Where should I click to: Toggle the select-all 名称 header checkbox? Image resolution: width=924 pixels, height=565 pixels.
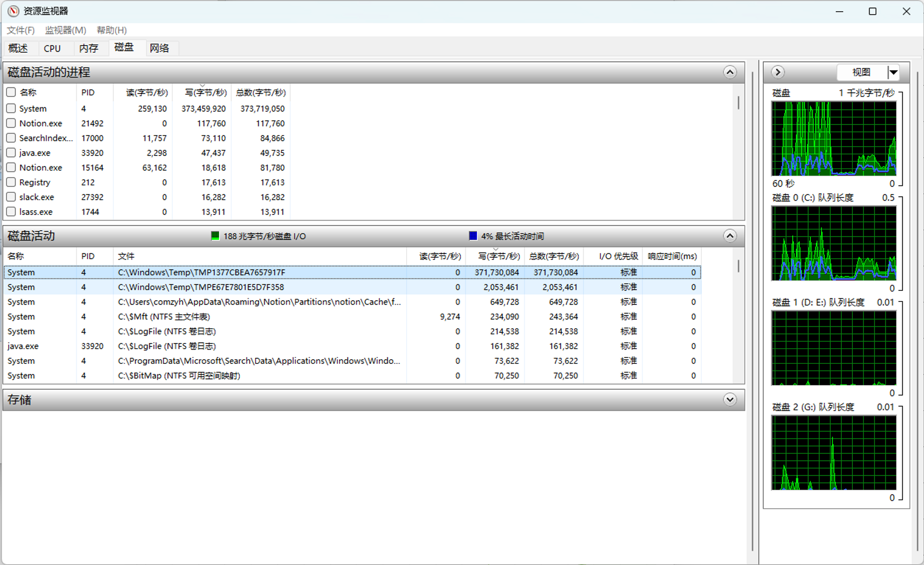12,92
